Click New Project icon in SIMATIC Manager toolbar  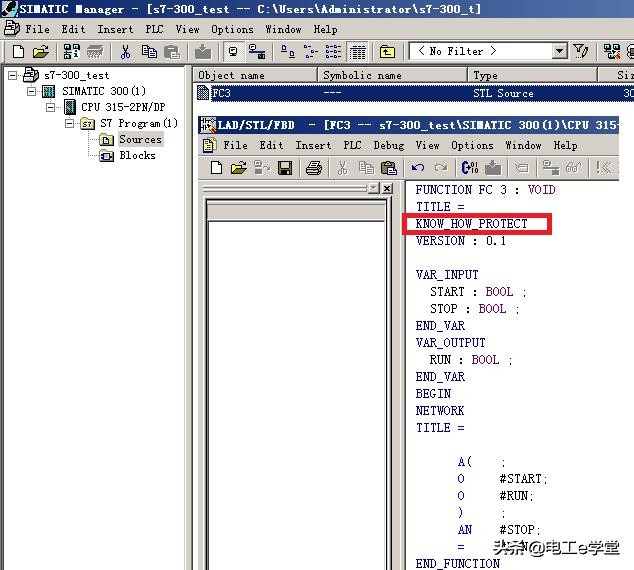[x=18, y=52]
